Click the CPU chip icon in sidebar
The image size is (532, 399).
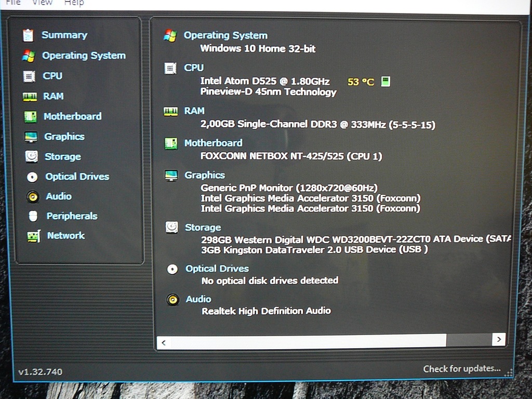coord(29,76)
